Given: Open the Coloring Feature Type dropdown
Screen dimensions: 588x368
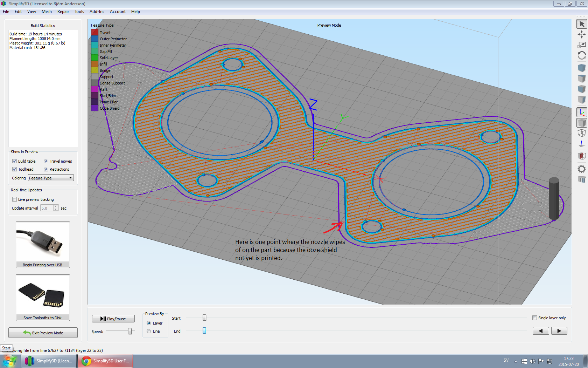Looking at the screenshot, I should [51, 178].
